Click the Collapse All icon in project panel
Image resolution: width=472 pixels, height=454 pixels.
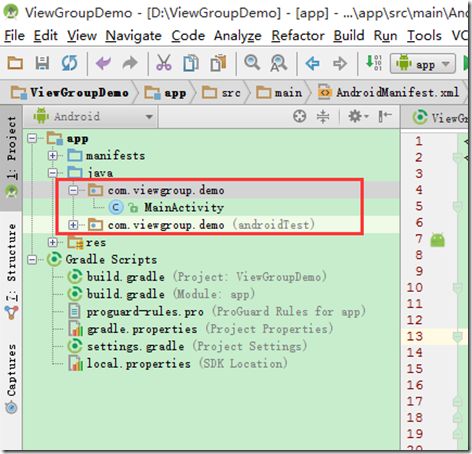[323, 116]
